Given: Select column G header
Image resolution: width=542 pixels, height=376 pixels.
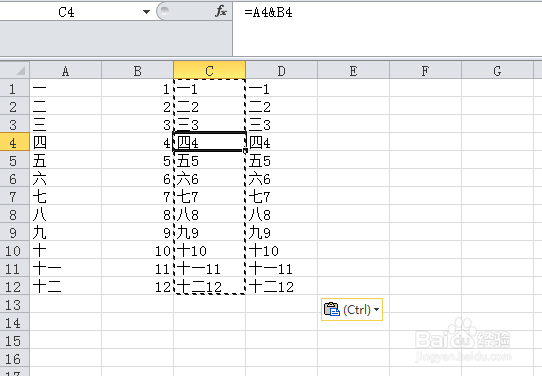Looking at the screenshot, I should (497, 71).
